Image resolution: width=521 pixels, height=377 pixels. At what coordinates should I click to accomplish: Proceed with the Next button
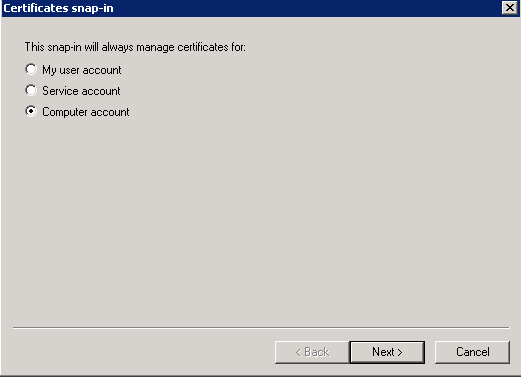[387, 352]
